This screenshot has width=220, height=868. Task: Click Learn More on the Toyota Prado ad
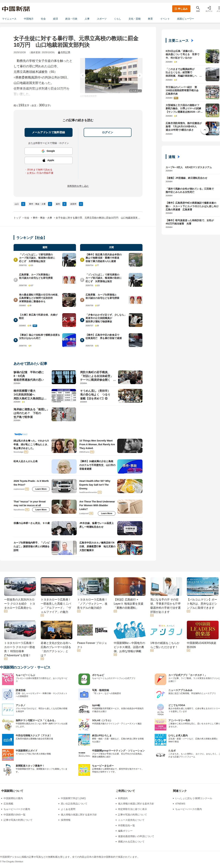(41, 489)
